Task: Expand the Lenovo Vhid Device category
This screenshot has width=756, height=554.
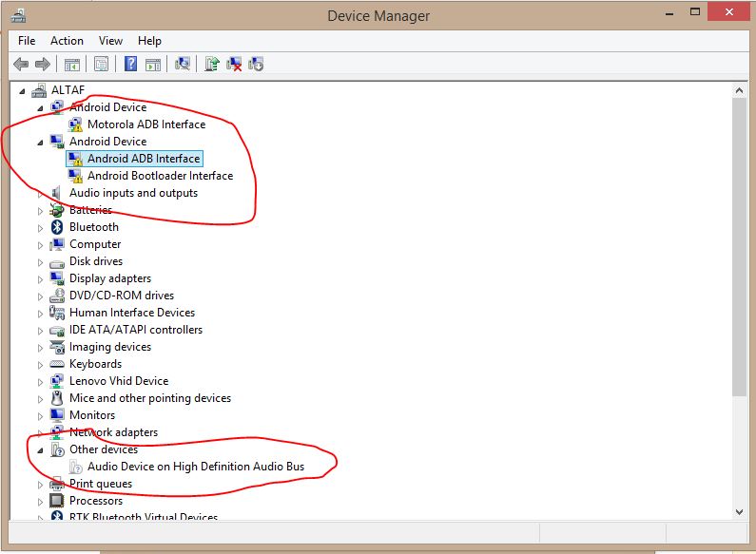Action: tap(41, 382)
